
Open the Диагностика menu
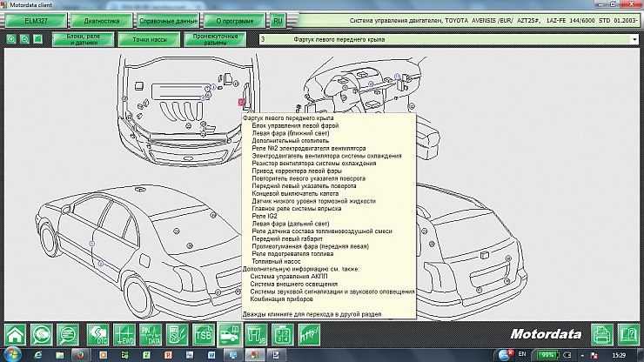tap(102, 21)
